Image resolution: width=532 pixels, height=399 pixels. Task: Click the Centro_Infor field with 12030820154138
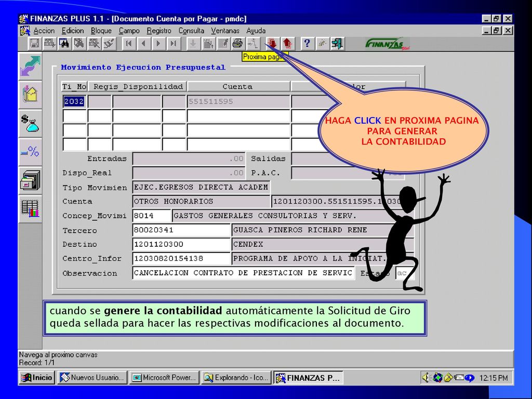(x=181, y=259)
